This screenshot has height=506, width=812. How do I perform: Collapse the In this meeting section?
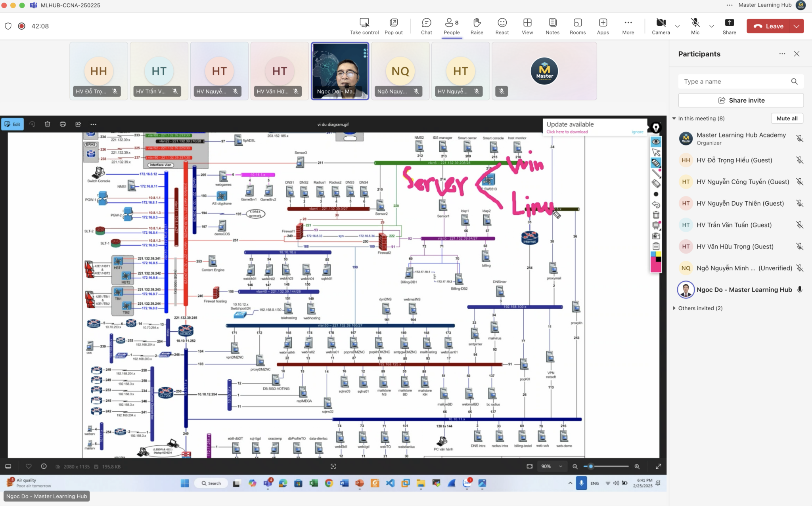674,118
